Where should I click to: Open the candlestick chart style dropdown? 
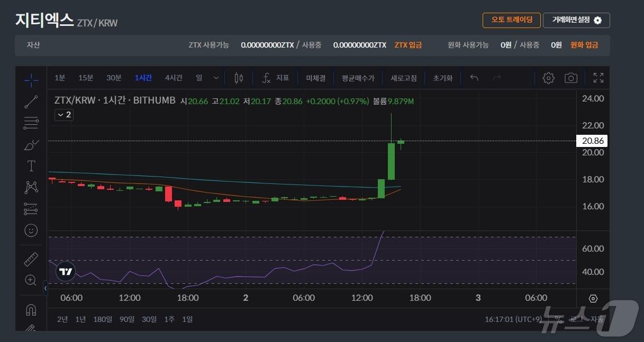(x=238, y=78)
